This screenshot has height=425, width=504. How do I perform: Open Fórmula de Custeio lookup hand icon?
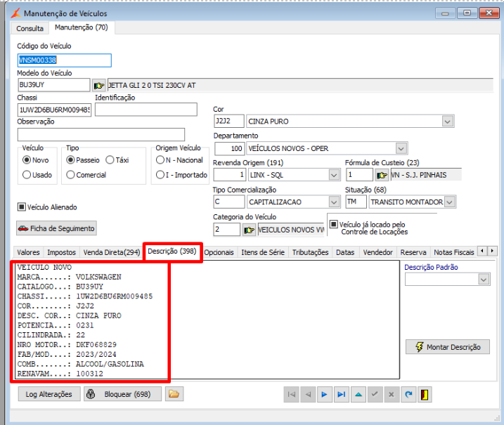(382, 176)
